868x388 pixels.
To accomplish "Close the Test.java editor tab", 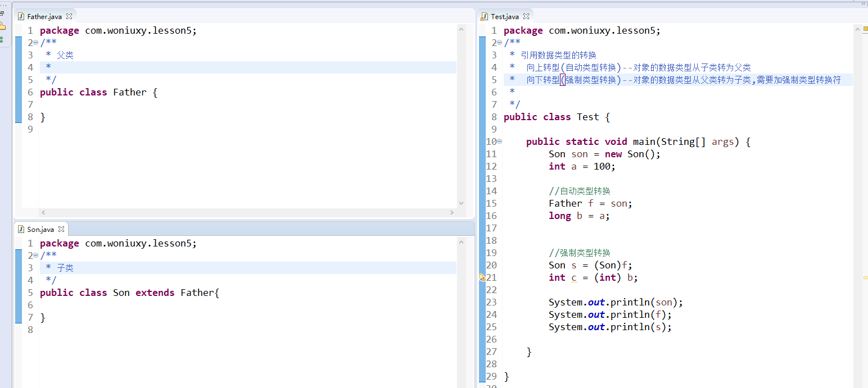I will (x=526, y=17).
